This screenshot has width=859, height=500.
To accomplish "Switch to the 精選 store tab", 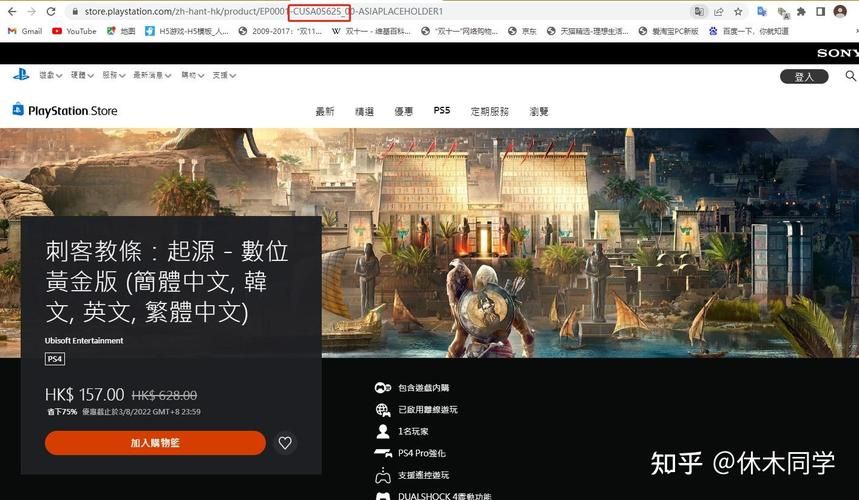I will pos(364,111).
